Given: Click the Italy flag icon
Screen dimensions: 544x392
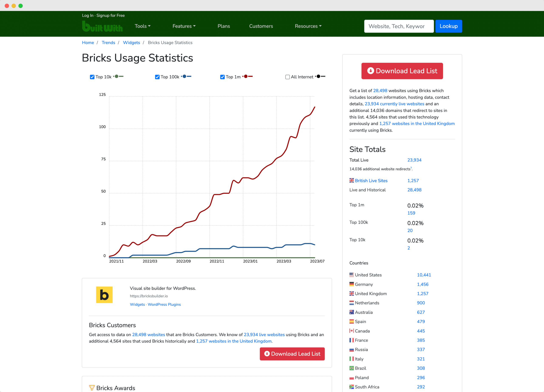Looking at the screenshot, I should 351,359.
